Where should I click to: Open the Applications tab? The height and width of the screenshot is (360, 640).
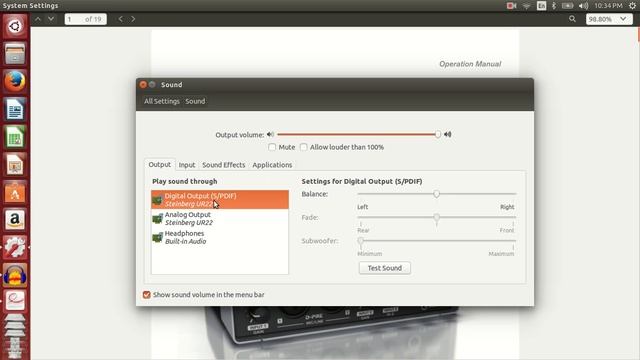[272, 165]
